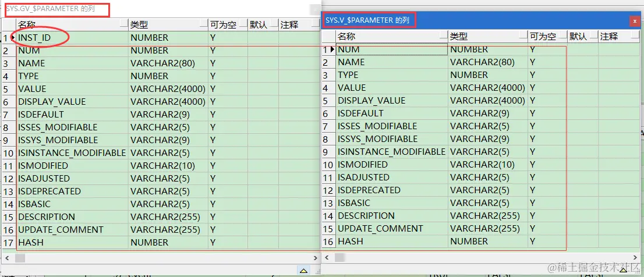Screen dimensions: 644x277
Task: Select VALUE cell in V_$PARAMETER window
Action: pyautogui.click(x=392, y=87)
